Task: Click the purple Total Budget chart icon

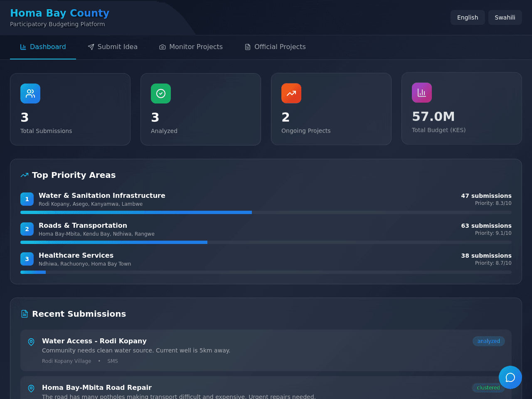Action: (422, 93)
